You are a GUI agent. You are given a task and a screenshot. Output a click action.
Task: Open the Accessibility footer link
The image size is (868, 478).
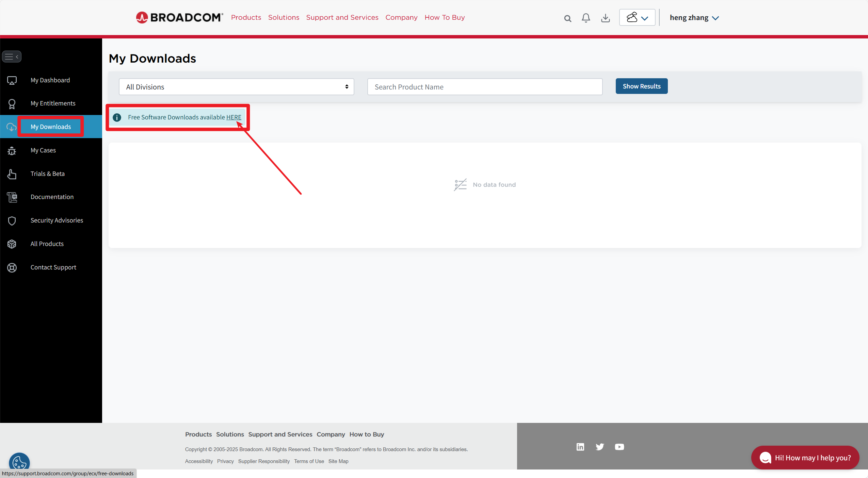click(199, 461)
